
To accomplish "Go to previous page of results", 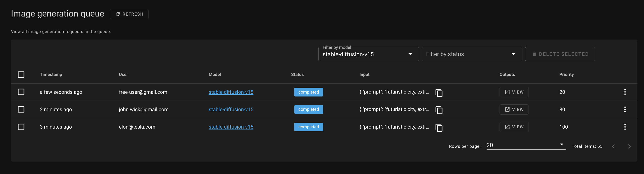I will click(x=613, y=146).
